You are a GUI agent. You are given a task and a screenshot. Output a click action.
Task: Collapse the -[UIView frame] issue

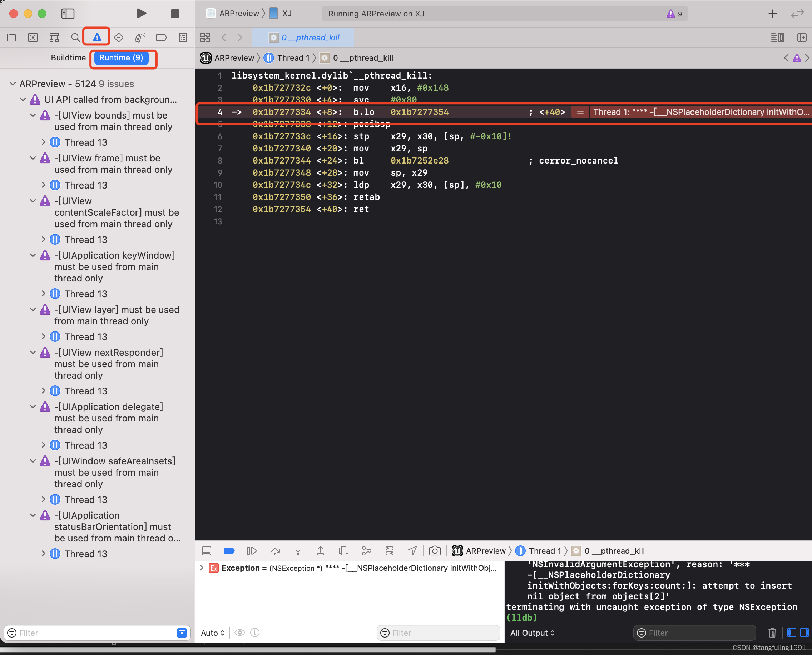33,158
